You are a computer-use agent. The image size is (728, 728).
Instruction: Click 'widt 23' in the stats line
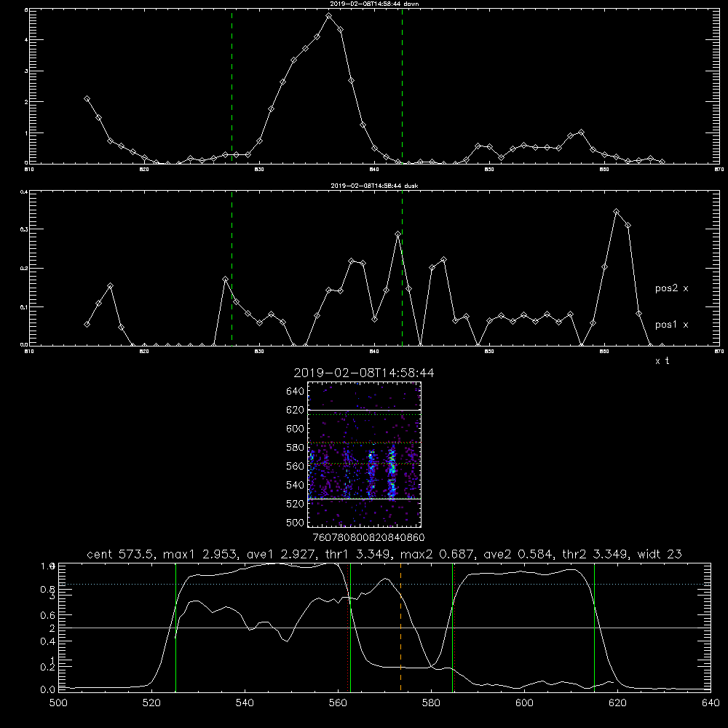[x=660, y=554]
